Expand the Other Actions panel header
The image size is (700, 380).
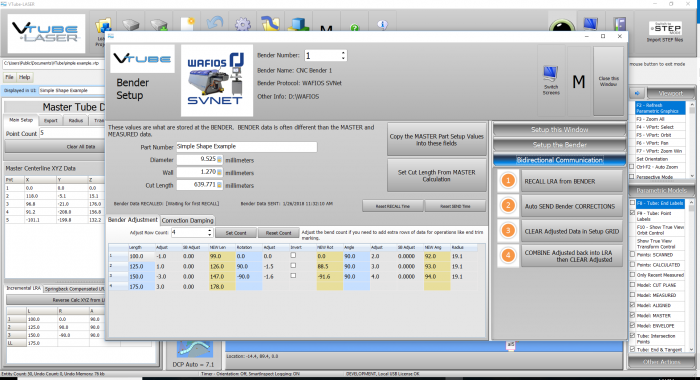pyautogui.click(x=662, y=362)
